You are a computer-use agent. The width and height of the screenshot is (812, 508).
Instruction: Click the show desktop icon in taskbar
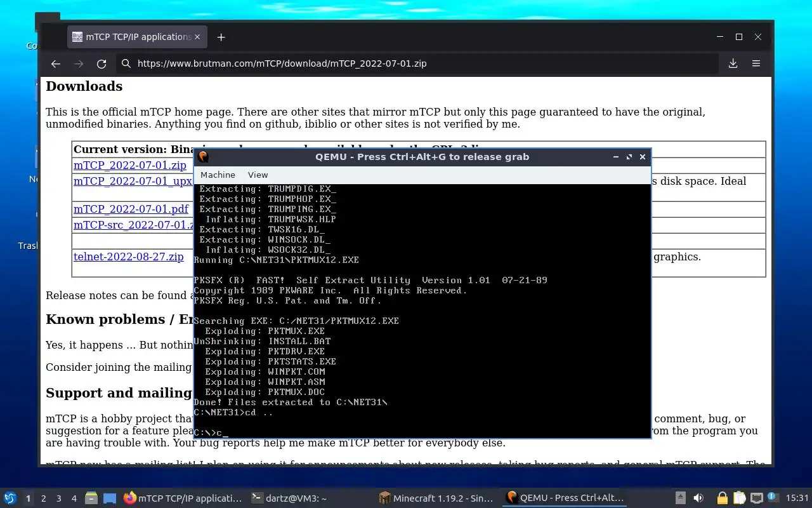point(110,498)
